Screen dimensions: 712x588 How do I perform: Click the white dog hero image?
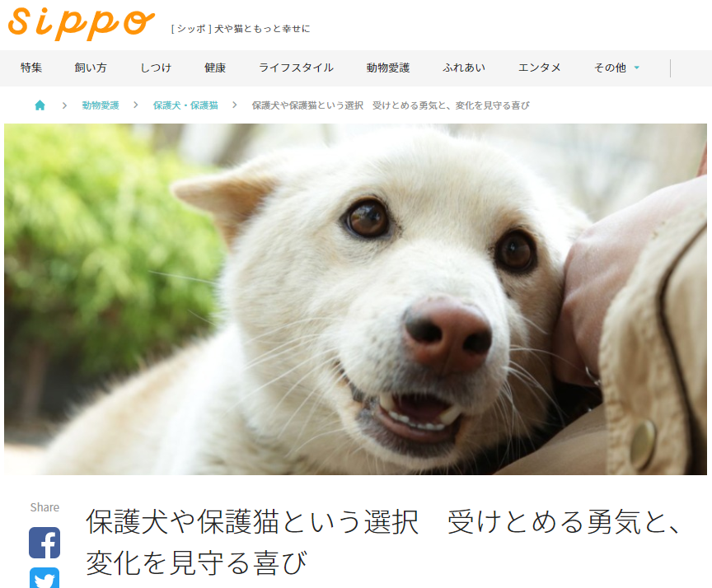[x=355, y=300]
